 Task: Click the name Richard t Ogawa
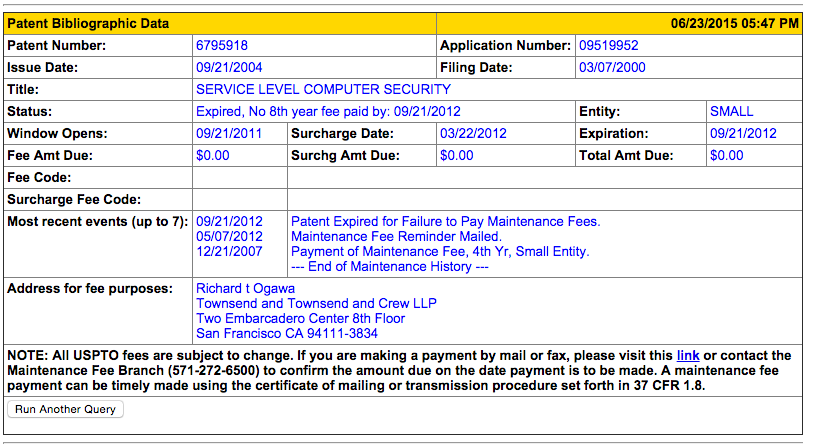pyautogui.click(x=245, y=289)
